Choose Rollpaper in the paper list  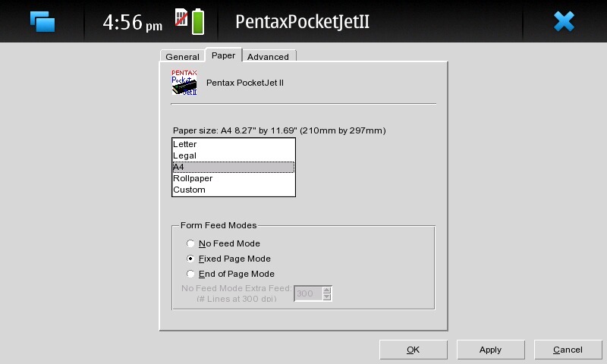234,178
